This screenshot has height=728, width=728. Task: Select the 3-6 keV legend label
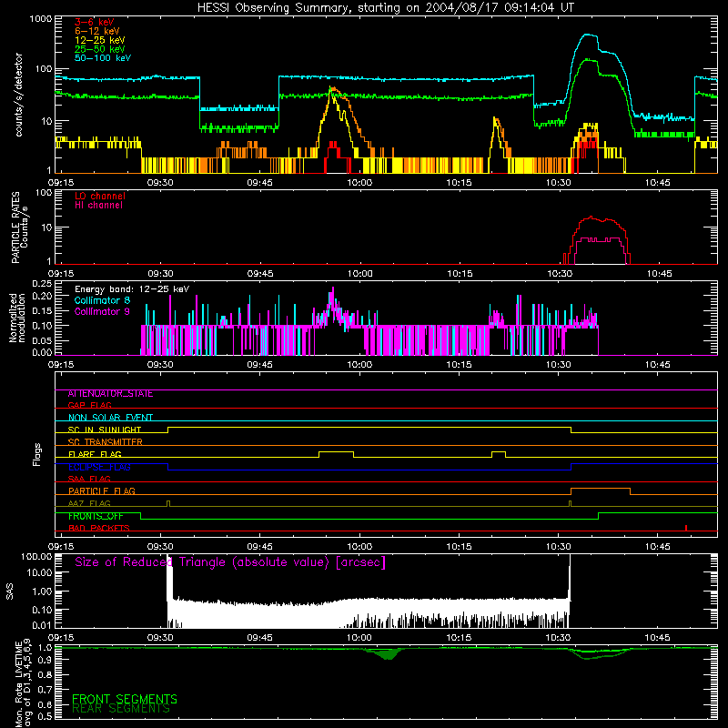(x=95, y=22)
